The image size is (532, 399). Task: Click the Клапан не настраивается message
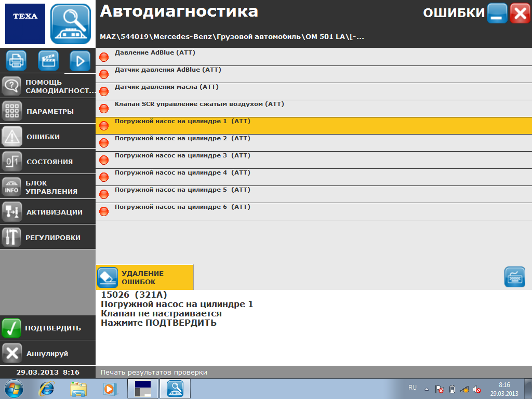click(161, 313)
